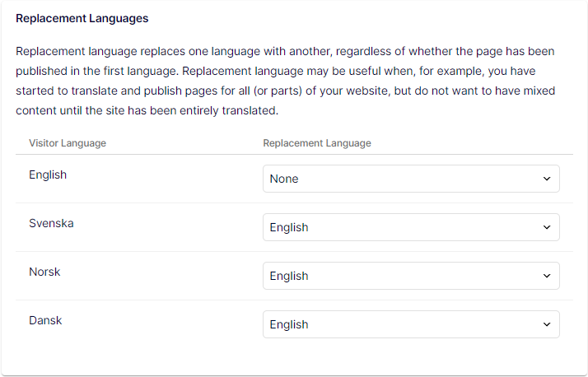
Task: Open the replacement language dropdown for English
Action: coord(411,179)
